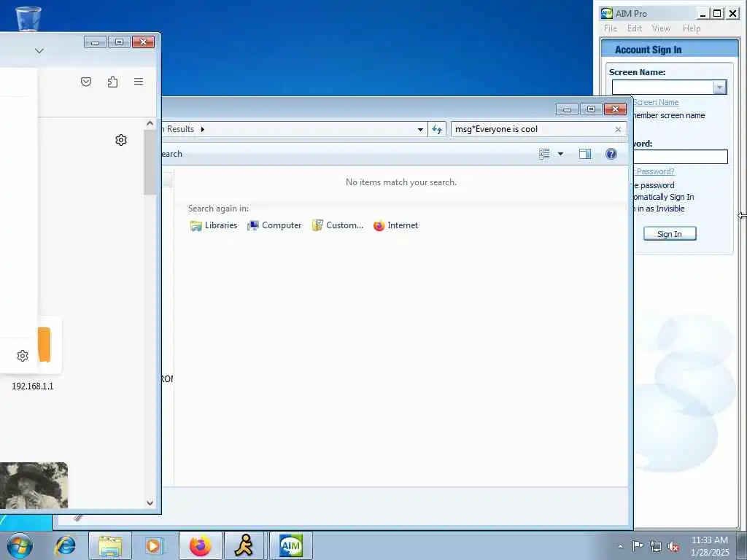747x560 pixels.
Task: Click the small gear beside the orange tile
Action: (23, 356)
